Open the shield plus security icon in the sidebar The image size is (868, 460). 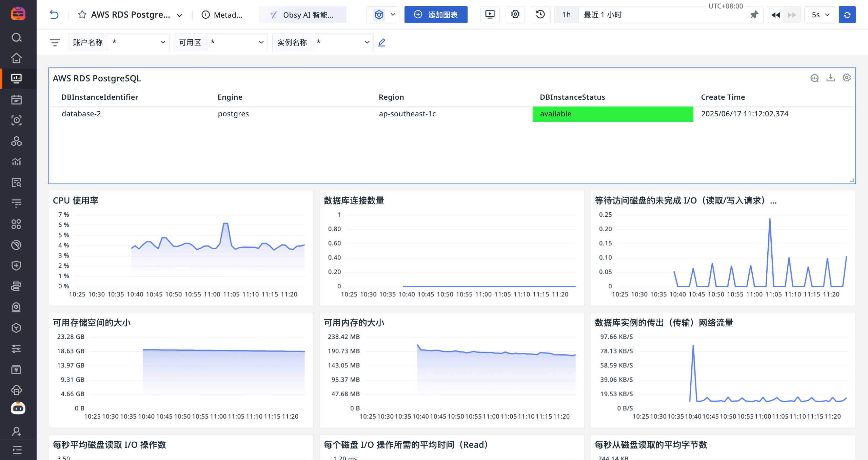coord(17,266)
